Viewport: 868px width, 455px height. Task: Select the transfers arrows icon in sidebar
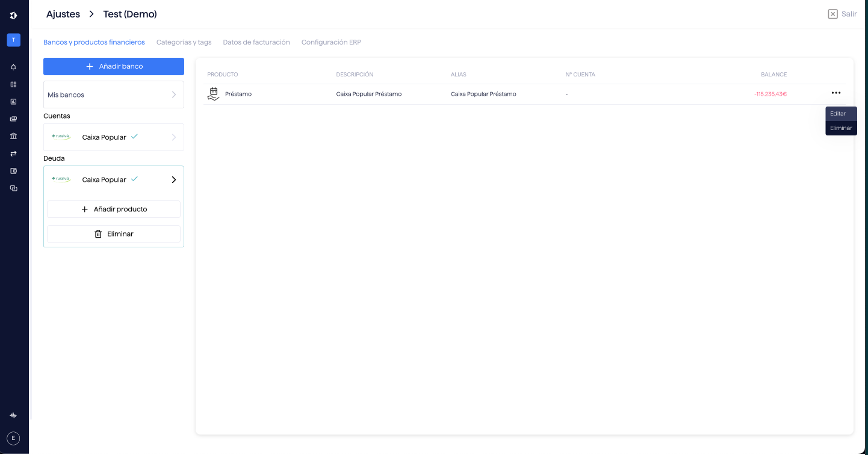pyautogui.click(x=13, y=152)
